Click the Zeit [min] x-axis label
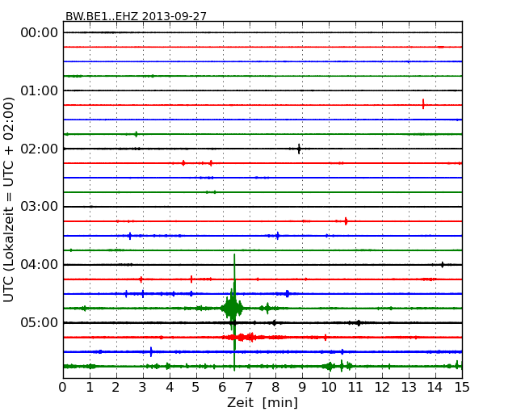The height and width of the screenshot is (420, 525). pos(262,402)
